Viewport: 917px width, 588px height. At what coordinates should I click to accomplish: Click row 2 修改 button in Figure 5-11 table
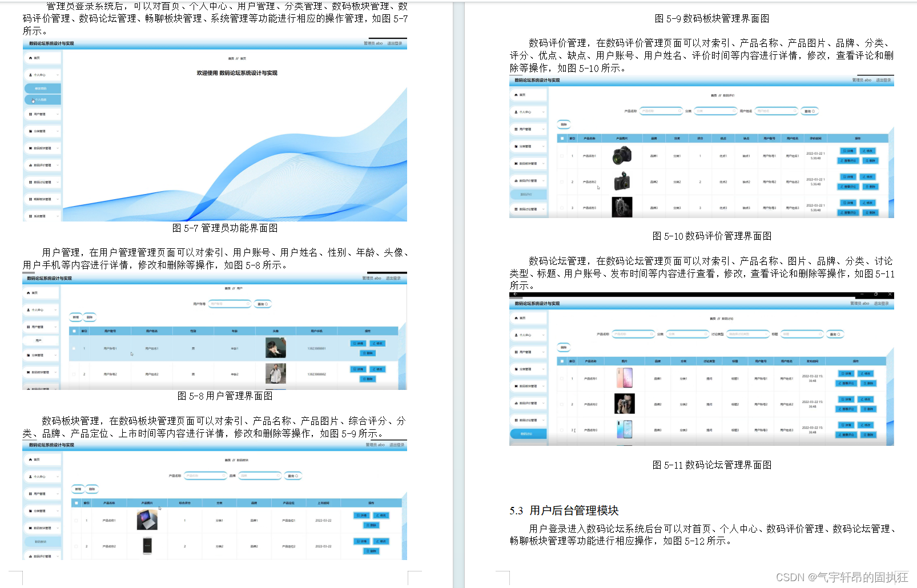pos(866,400)
